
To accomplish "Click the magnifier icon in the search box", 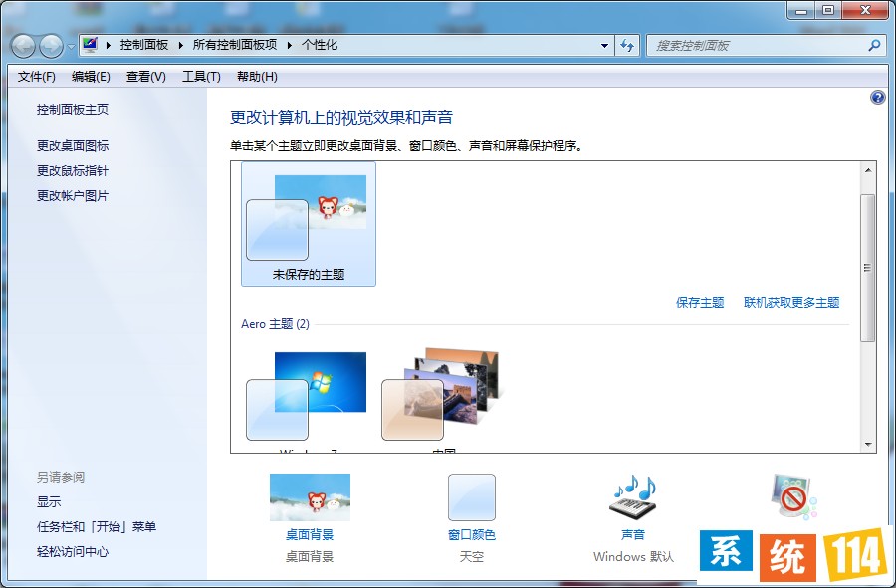I will tap(873, 46).
